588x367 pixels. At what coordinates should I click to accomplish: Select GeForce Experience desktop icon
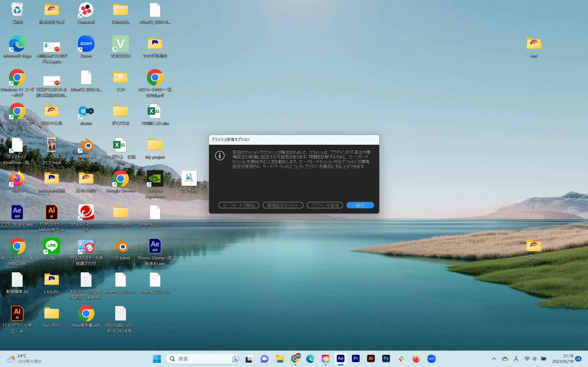click(x=155, y=179)
